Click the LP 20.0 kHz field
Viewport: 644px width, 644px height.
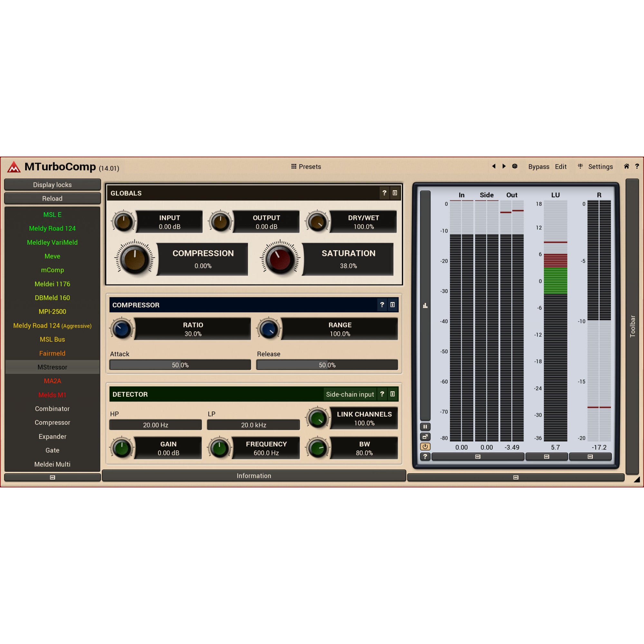(x=253, y=425)
